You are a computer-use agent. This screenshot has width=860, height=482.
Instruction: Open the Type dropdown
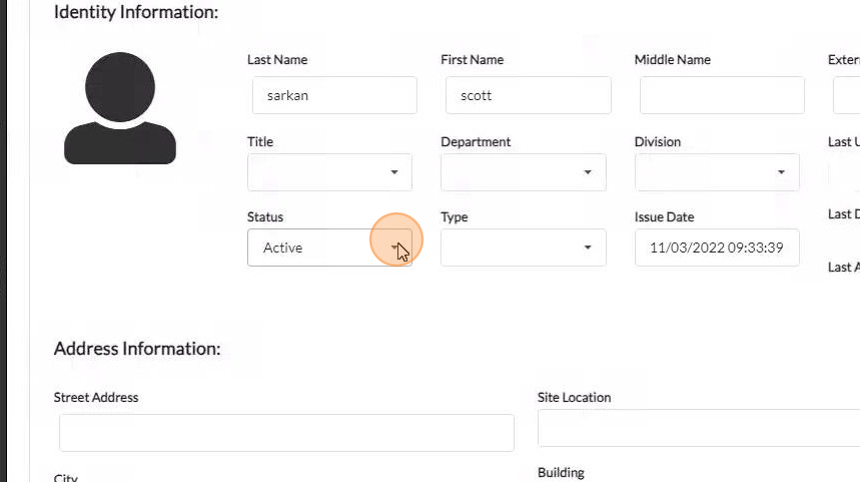pos(523,248)
